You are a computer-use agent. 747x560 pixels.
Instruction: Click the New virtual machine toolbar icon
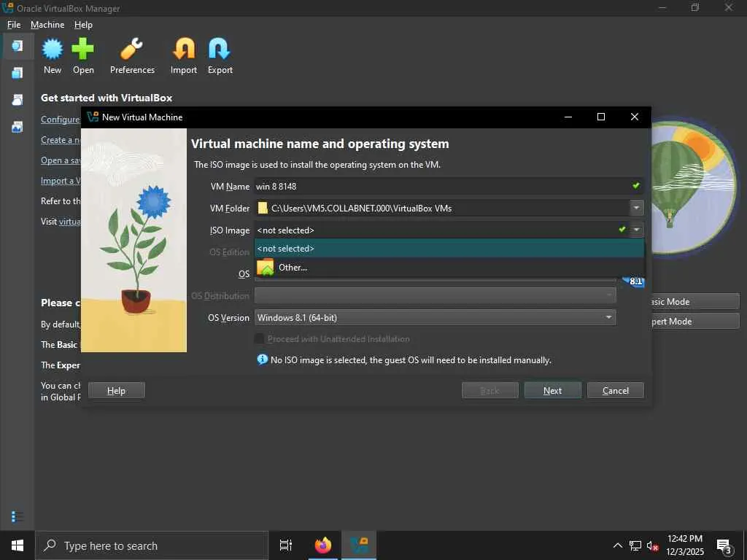[x=53, y=49]
